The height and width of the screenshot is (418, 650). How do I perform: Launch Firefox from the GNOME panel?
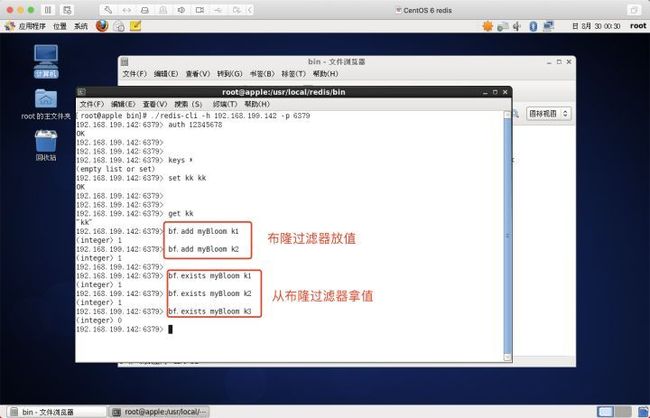pos(102,26)
